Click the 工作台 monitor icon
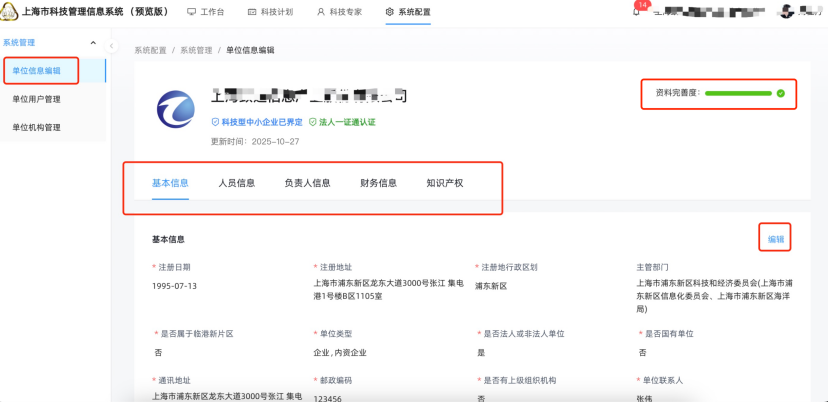828x402 pixels. (191, 12)
